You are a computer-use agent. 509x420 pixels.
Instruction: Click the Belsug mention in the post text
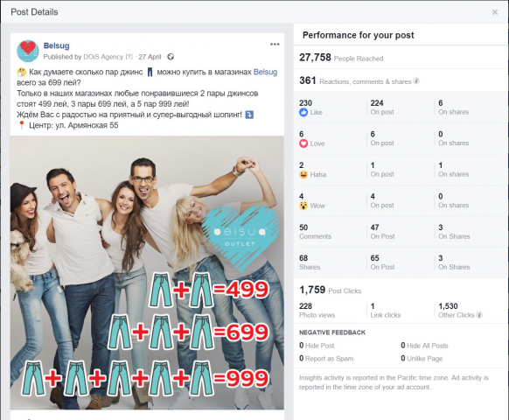coord(265,72)
